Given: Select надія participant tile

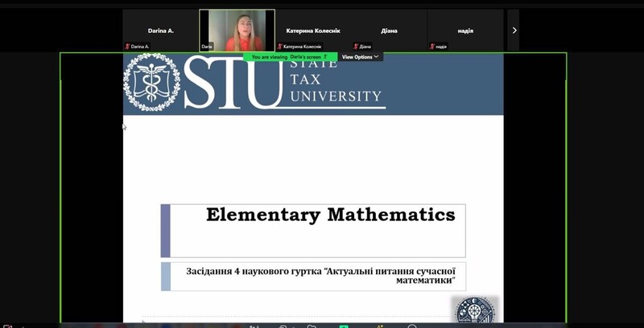Looking at the screenshot, I should pos(465,31).
